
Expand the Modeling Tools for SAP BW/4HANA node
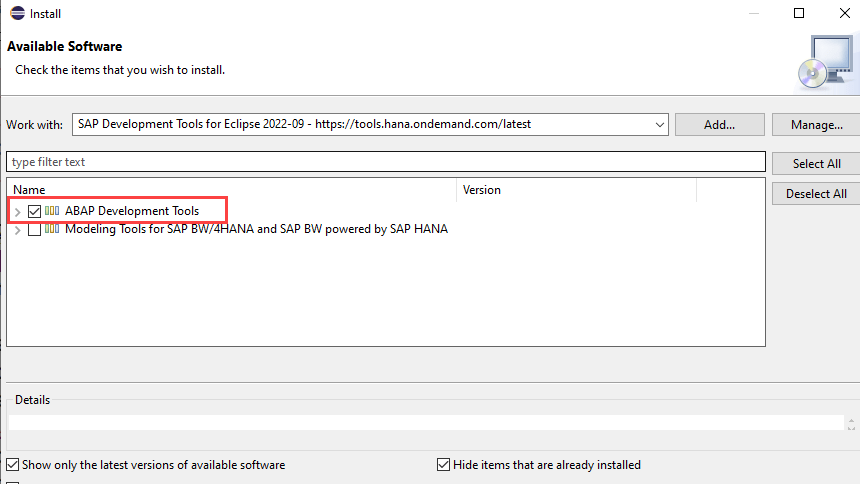click(17, 230)
